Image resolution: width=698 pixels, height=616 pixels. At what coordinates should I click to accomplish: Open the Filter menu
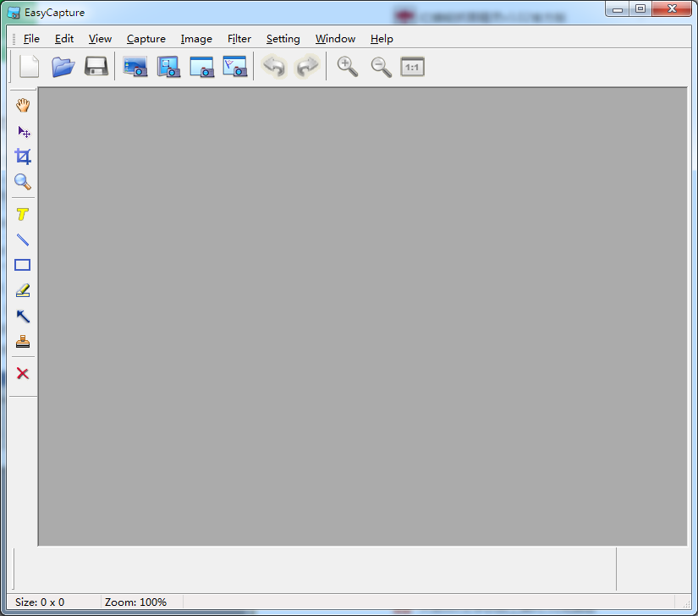(x=239, y=39)
